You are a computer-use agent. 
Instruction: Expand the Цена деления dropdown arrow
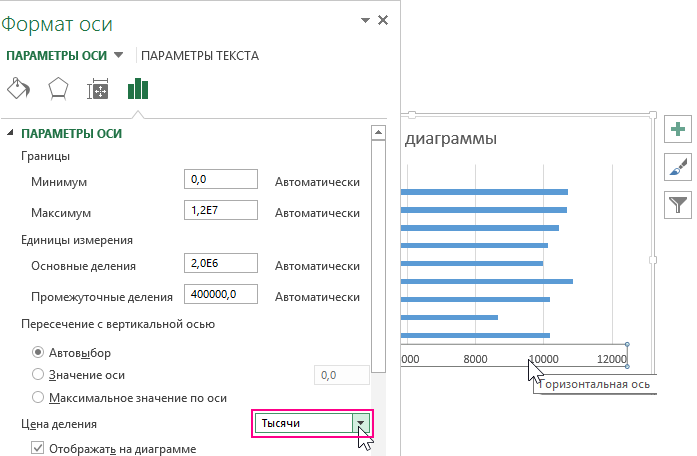click(360, 424)
